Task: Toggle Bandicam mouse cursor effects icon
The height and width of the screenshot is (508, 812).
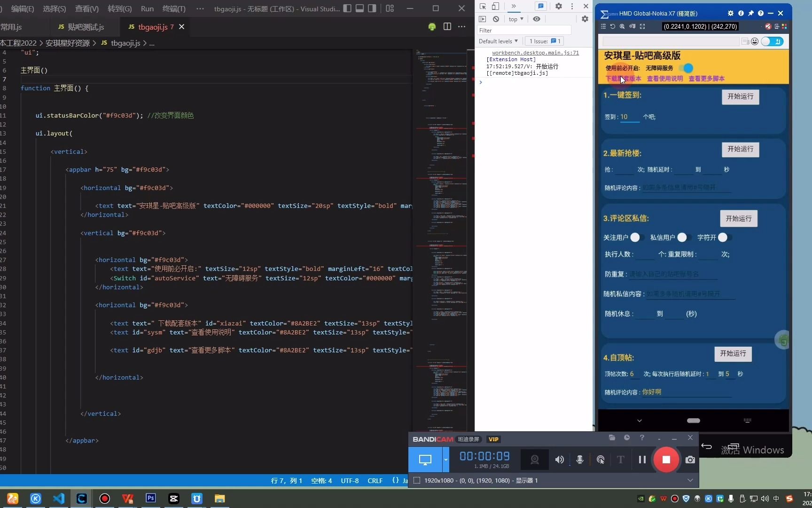Action: pyautogui.click(x=601, y=460)
